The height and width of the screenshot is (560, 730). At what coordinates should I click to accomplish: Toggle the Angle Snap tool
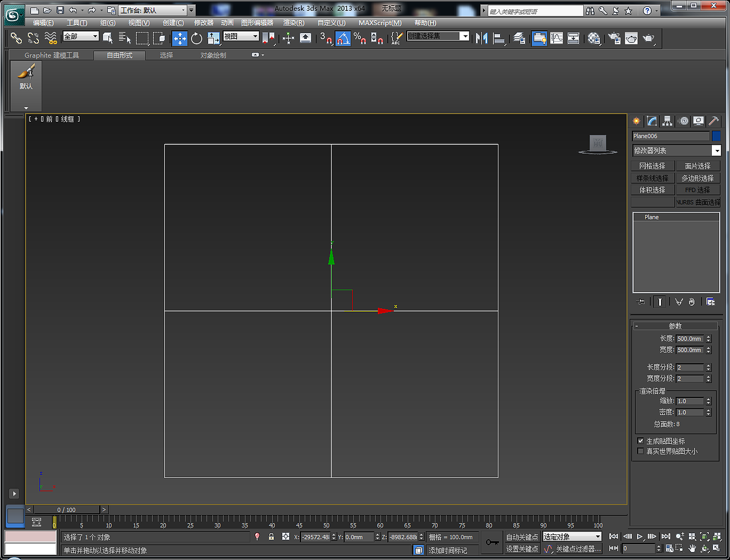click(343, 38)
